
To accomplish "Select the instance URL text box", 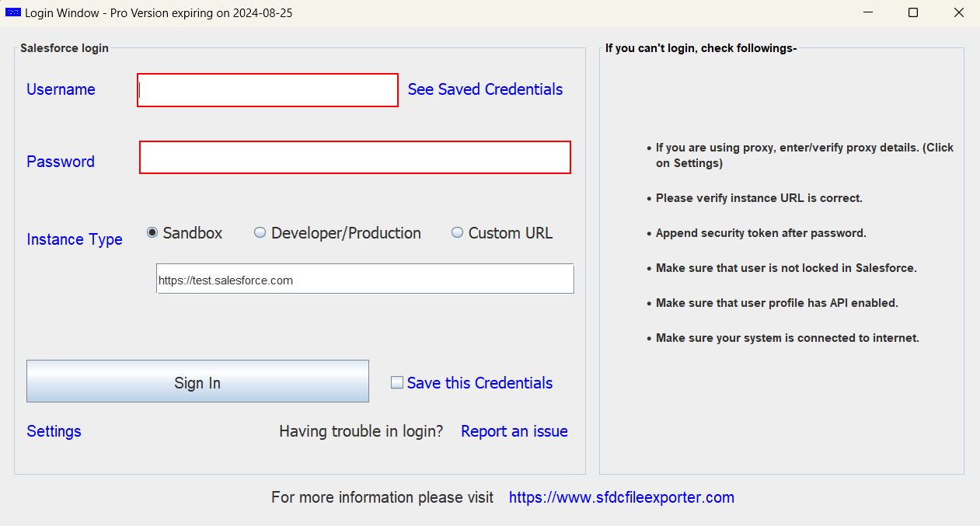I will (x=364, y=278).
